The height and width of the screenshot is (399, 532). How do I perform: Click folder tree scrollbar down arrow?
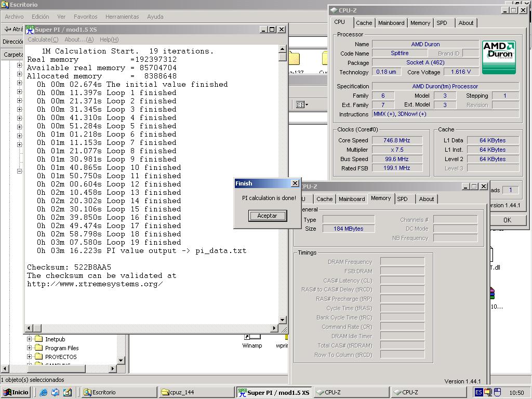[121, 361]
